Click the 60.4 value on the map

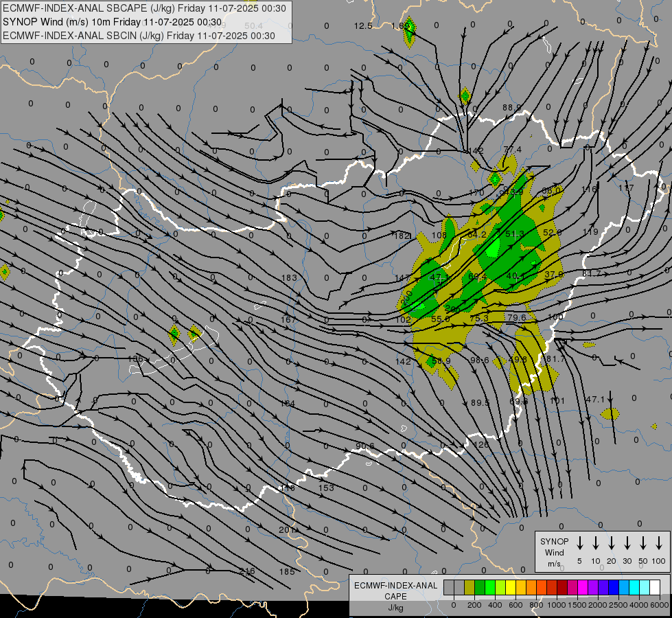coord(478,277)
